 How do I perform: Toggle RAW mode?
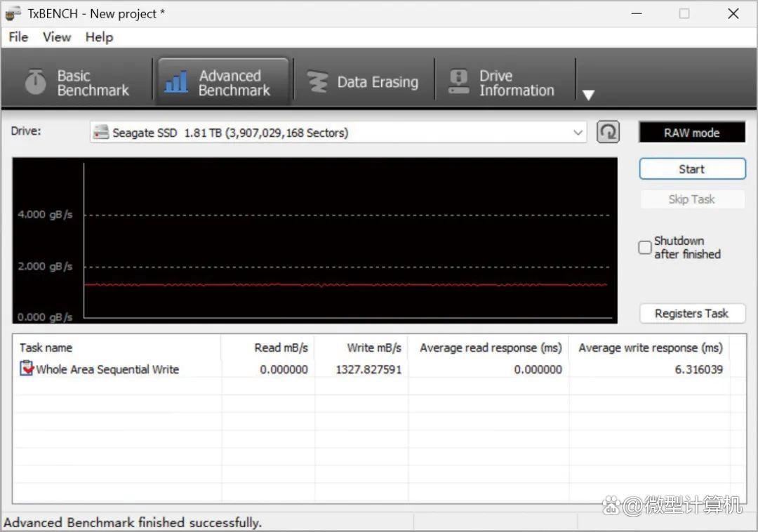coord(691,132)
